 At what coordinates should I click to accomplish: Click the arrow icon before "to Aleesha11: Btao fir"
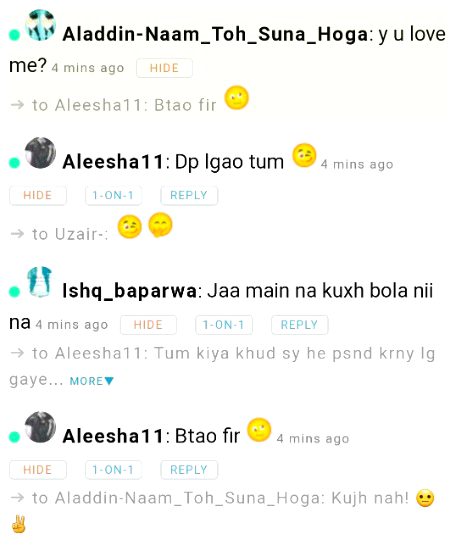(17, 105)
